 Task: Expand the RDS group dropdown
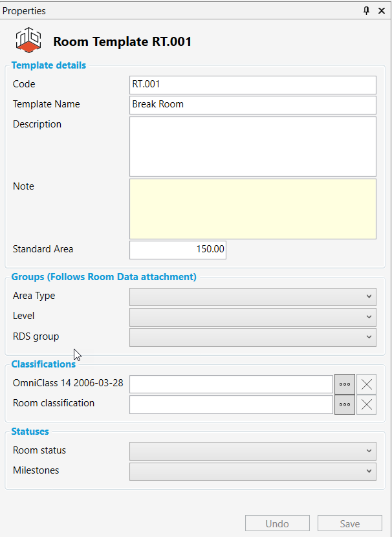252,337
